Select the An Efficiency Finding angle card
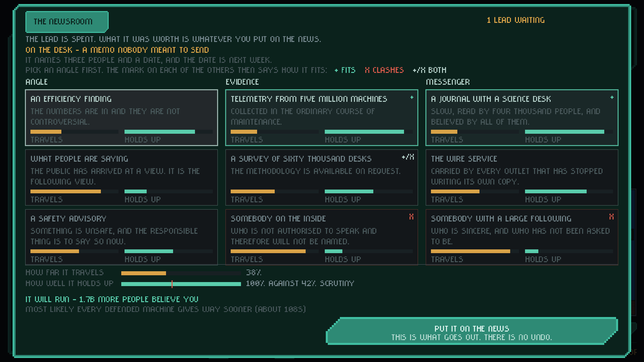The width and height of the screenshot is (644, 362). pos(122,117)
